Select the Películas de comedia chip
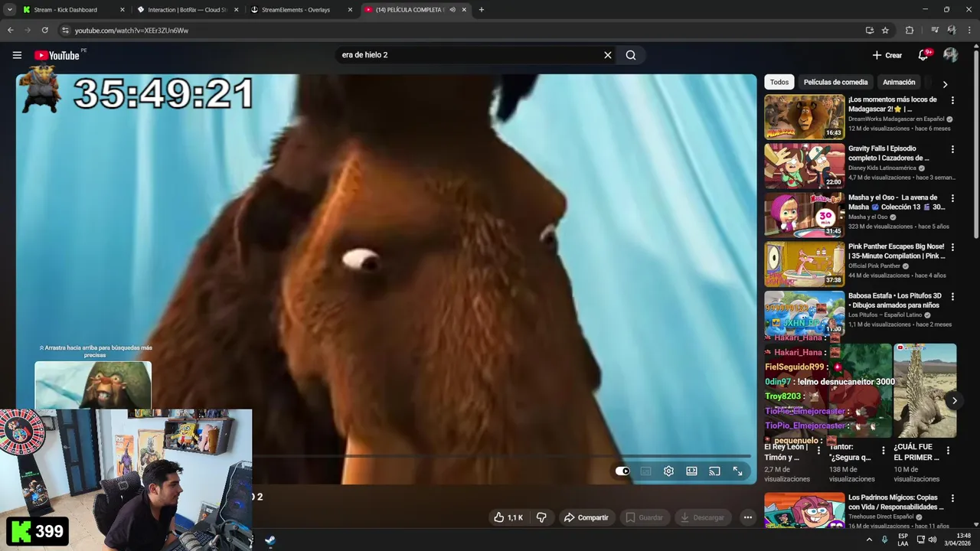The height and width of the screenshot is (551, 980). 835,82
